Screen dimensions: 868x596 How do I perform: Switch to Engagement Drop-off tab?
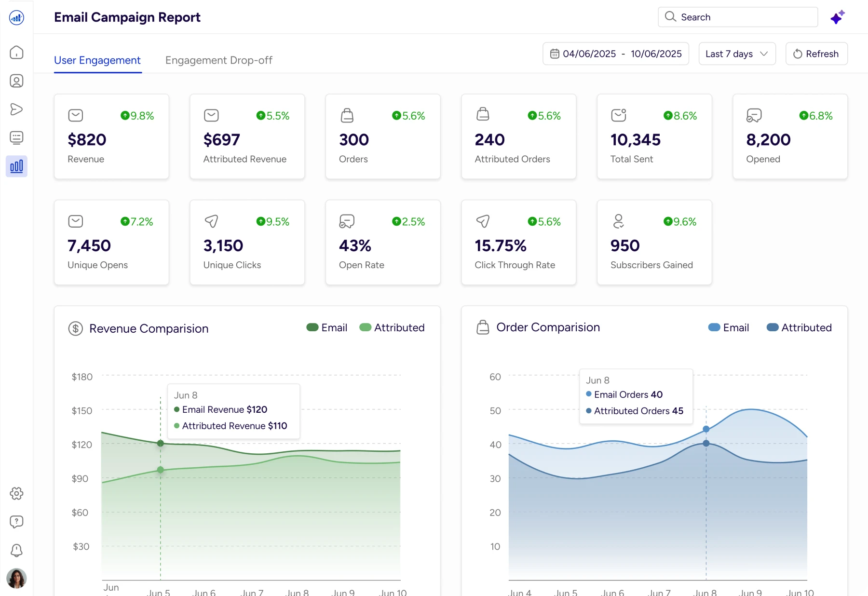coord(219,60)
